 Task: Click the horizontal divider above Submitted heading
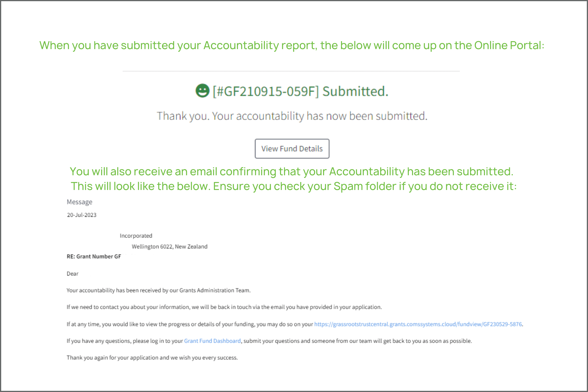[x=291, y=71]
